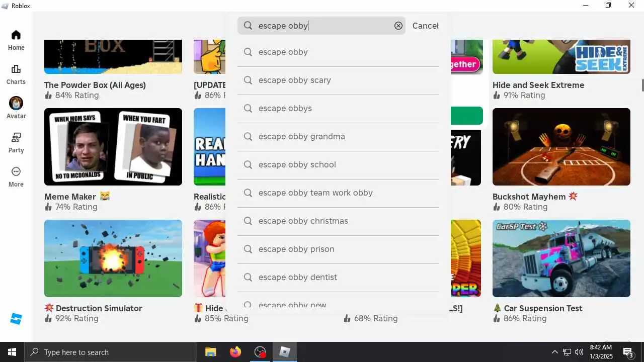This screenshot has width=644, height=362.
Task: Select suggestion "escape obby prison"
Action: (338, 249)
